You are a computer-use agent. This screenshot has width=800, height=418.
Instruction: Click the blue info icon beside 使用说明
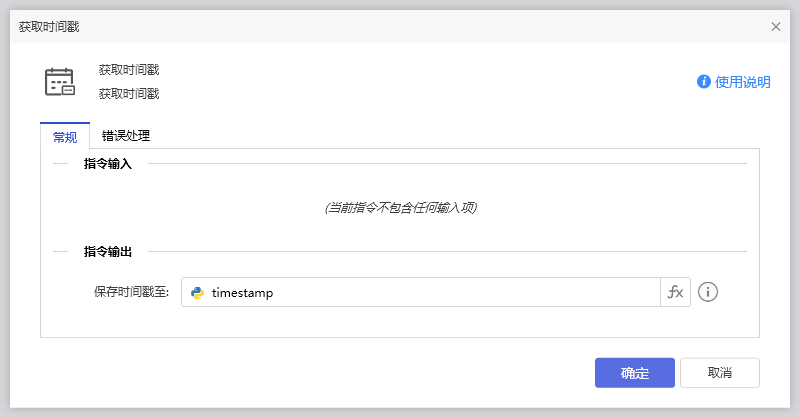(x=704, y=82)
